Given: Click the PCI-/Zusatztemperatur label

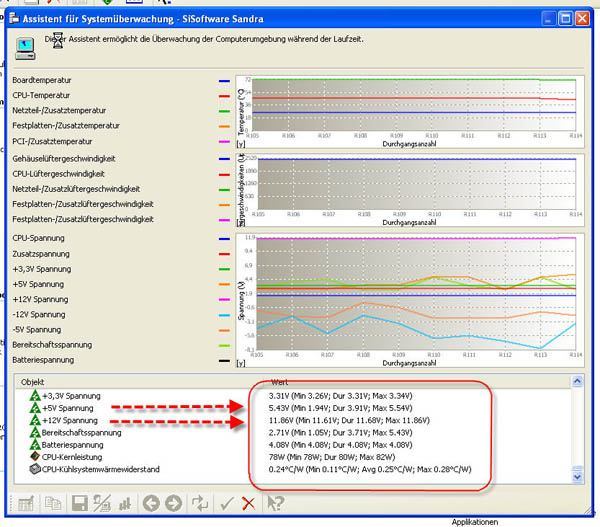Looking at the screenshot, I should tap(52, 141).
